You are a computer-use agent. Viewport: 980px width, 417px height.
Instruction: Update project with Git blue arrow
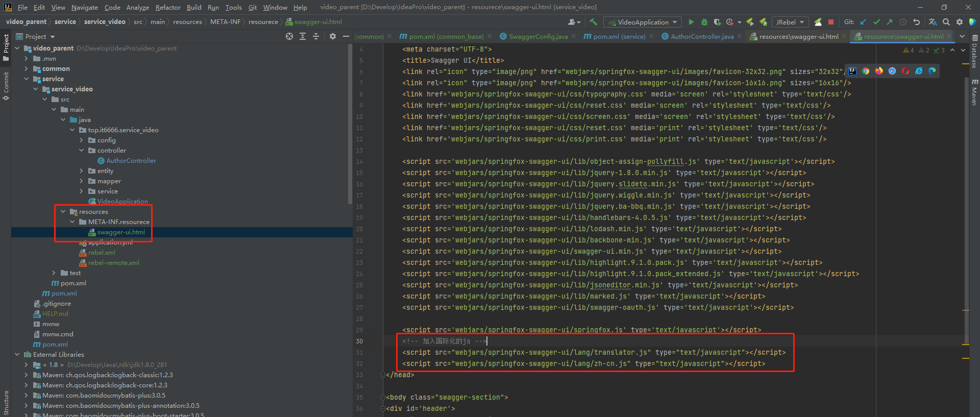point(863,22)
